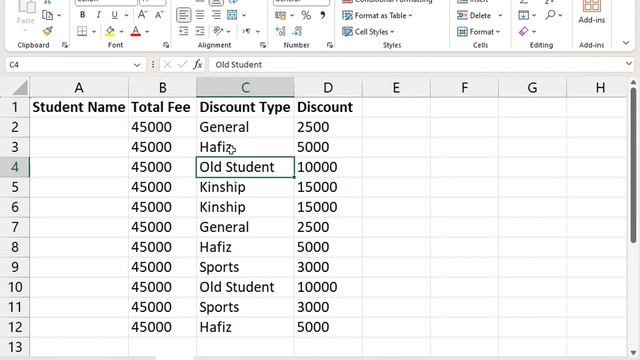Toggle Underline formatting
The width and height of the screenshot is (640, 360).
(115, 15)
